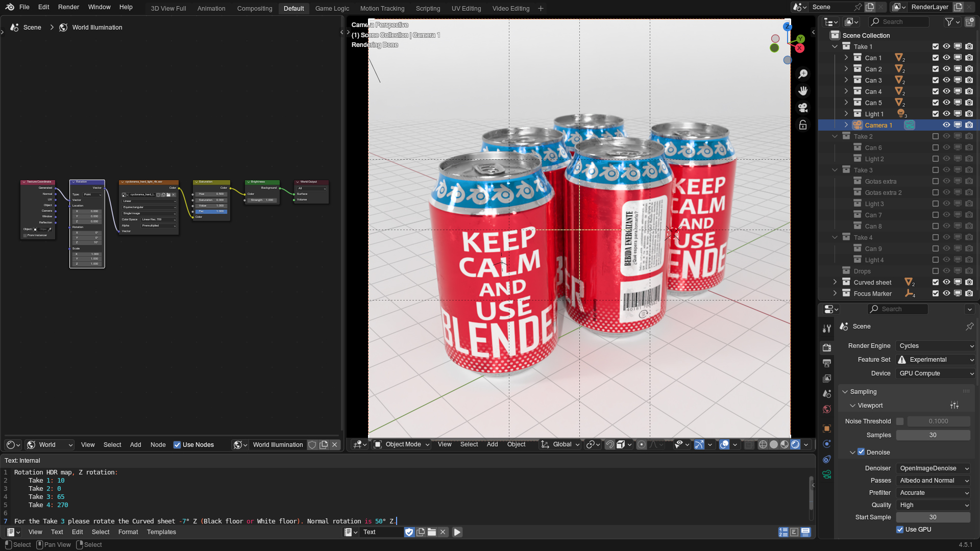Enable the Take 2 collection checkbox
Viewport: 980px width, 551px height.
coord(936,136)
